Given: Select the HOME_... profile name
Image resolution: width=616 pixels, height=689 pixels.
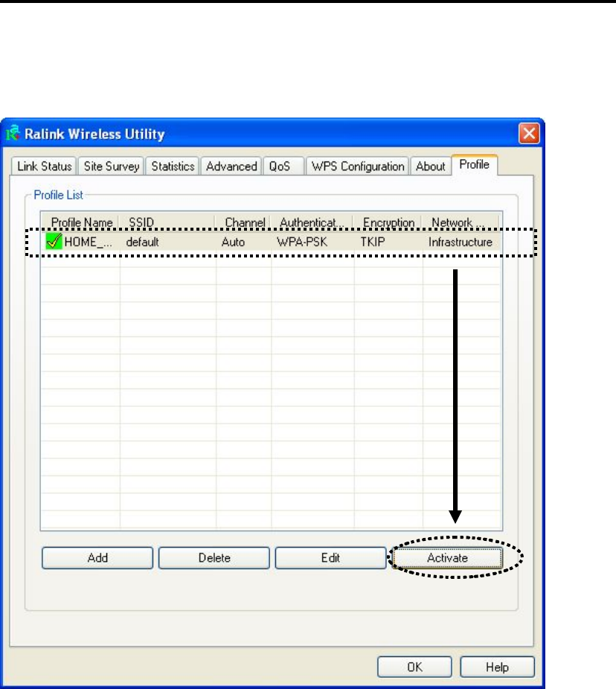Looking at the screenshot, I should click(x=88, y=242).
